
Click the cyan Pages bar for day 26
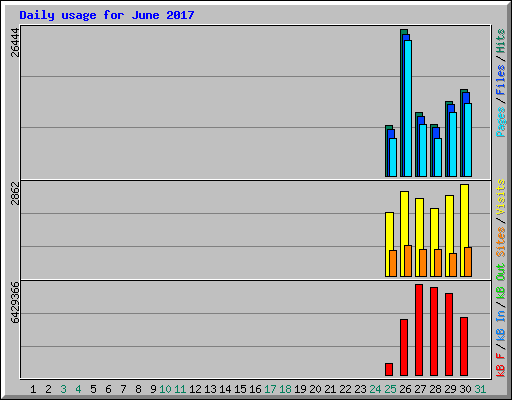click(408, 108)
